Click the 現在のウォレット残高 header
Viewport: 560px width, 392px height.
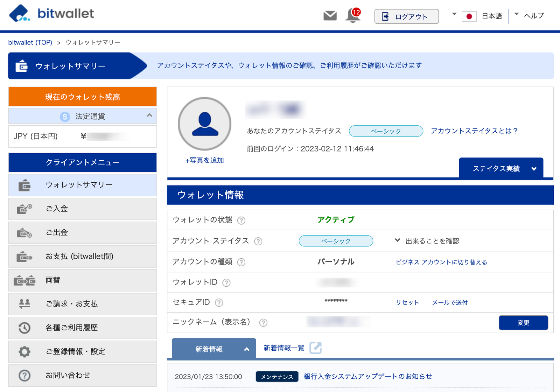(83, 97)
